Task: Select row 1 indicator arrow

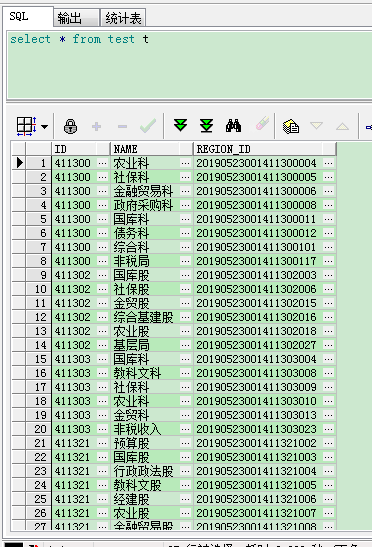Action: [20, 163]
